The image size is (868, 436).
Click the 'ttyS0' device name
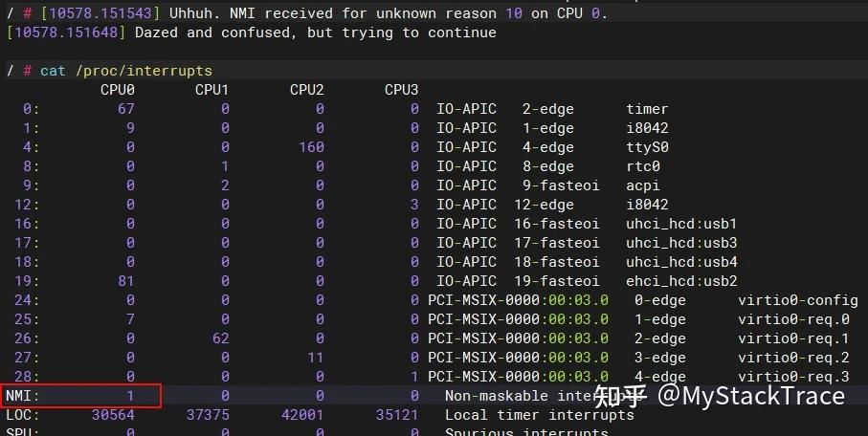pos(647,147)
